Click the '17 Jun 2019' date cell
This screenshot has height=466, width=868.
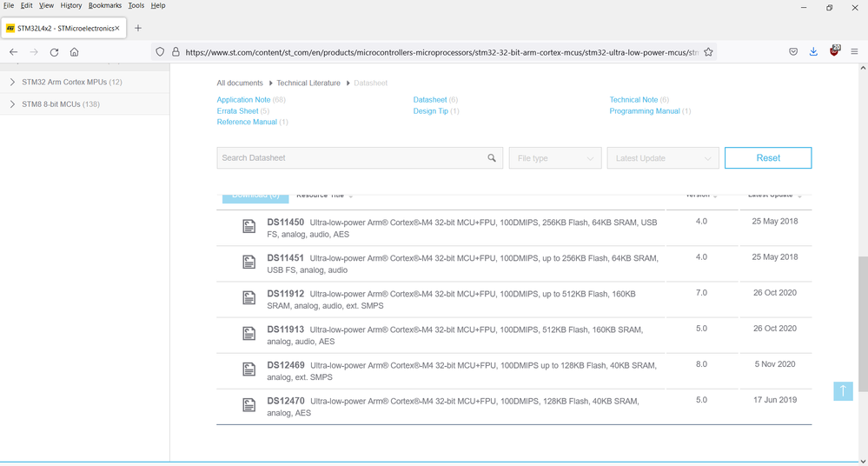[774, 400]
